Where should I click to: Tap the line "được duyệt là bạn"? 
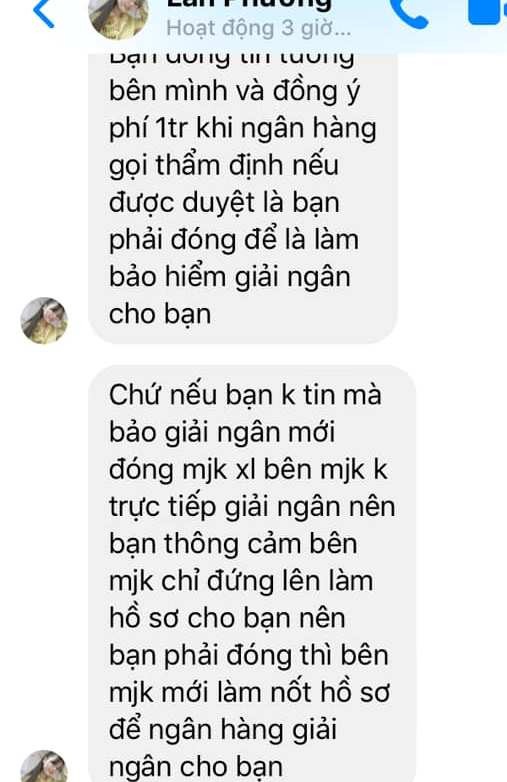(x=224, y=203)
